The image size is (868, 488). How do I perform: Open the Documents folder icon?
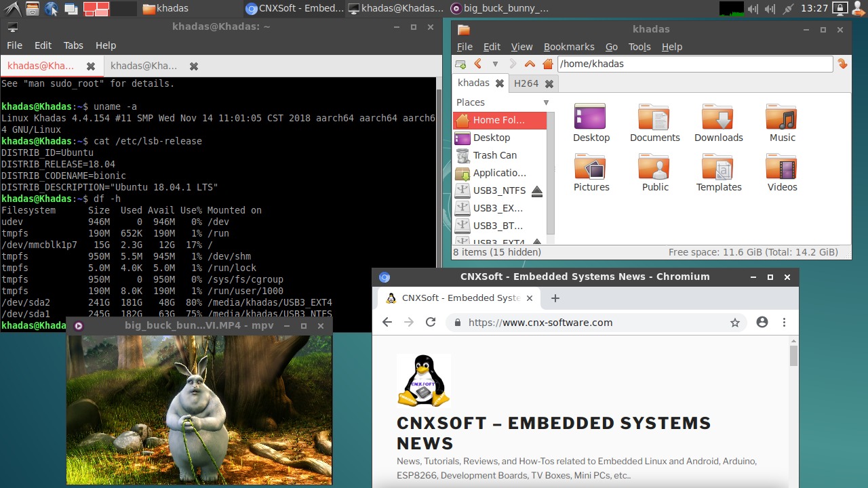point(654,123)
